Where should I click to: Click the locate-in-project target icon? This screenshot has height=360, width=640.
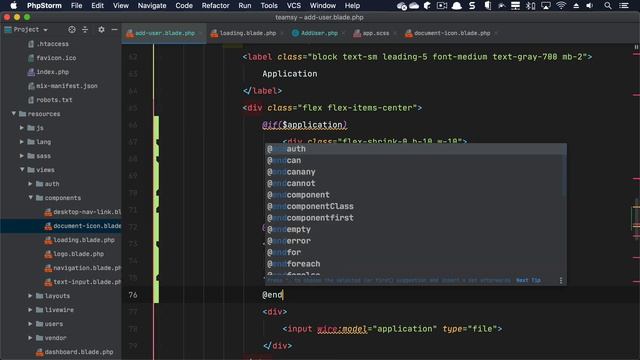click(72, 29)
